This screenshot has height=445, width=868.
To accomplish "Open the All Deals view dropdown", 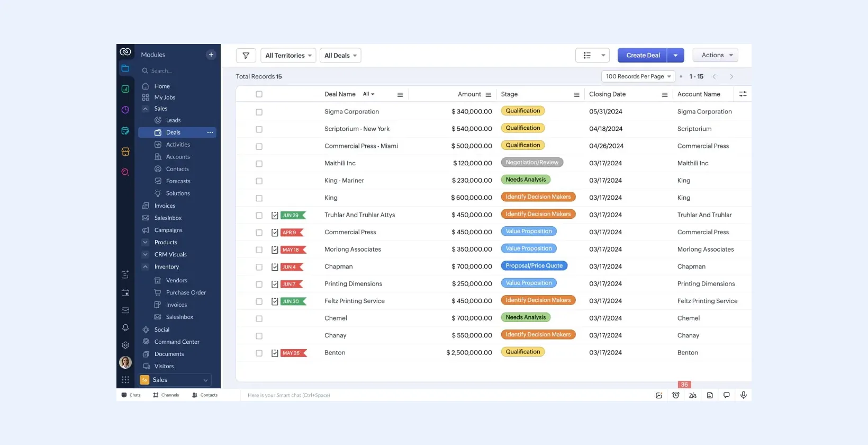I will point(340,56).
